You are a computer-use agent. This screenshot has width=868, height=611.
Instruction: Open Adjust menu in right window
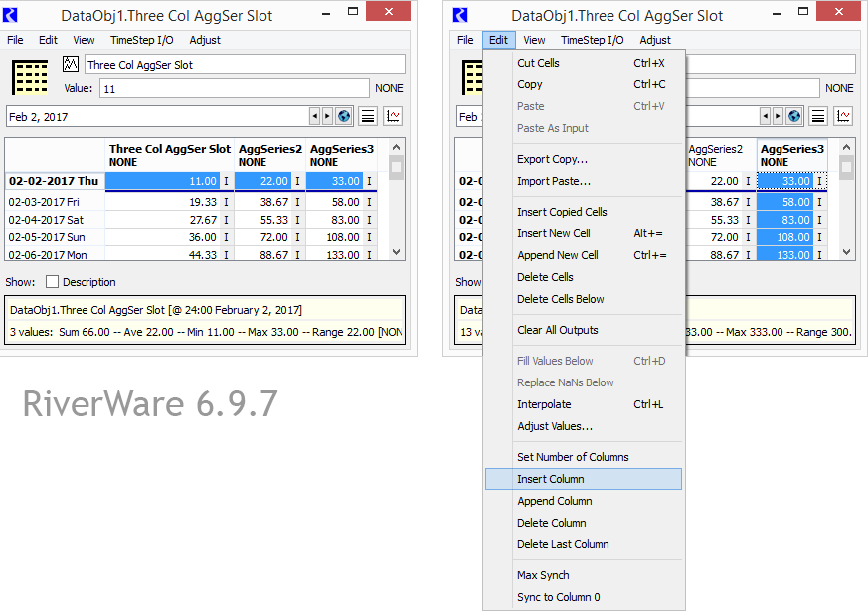[655, 40]
